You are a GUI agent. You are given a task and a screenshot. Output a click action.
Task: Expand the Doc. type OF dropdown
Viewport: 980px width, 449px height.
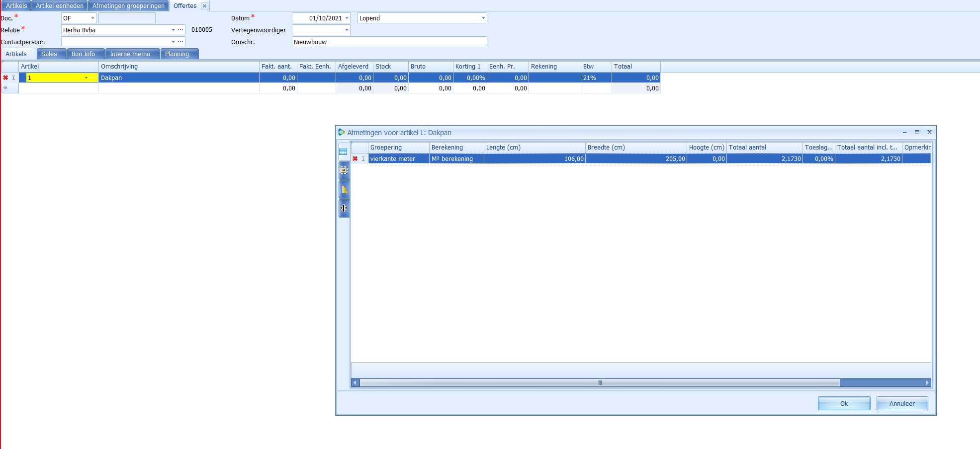point(92,18)
